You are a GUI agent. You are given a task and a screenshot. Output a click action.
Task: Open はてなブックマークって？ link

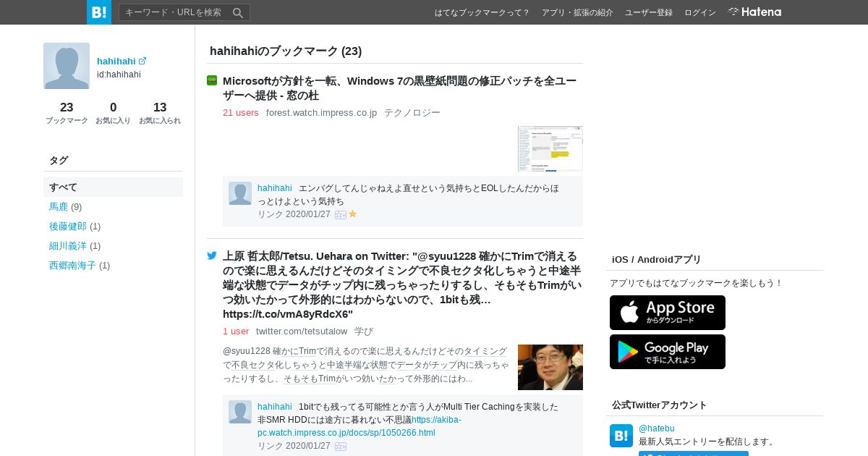pos(482,12)
